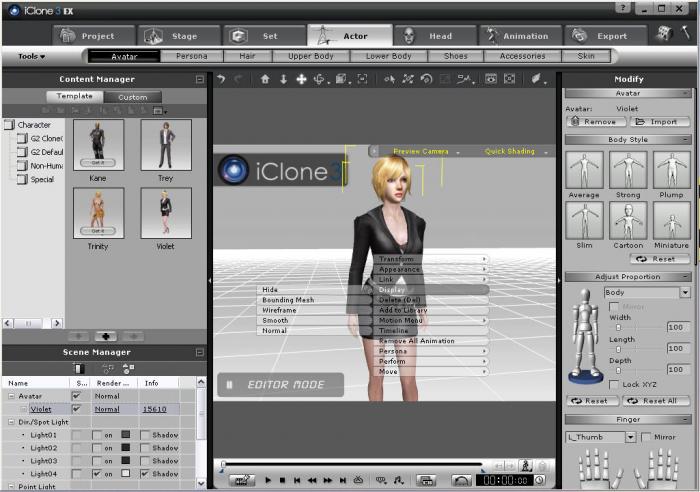
Task: Click the frame-selection bracket icon
Action: pos(362,79)
